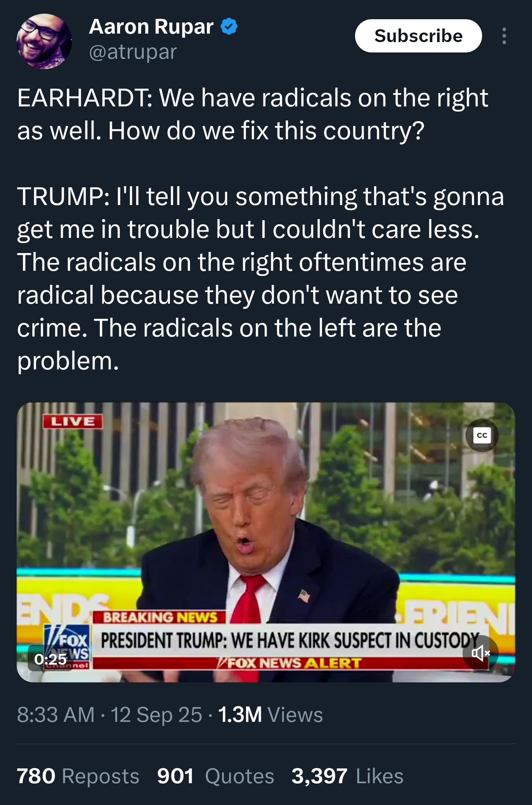Viewport: 532px width, 805px height.
Task: Open the 1.3M Views analytics
Action: pyautogui.click(x=270, y=714)
